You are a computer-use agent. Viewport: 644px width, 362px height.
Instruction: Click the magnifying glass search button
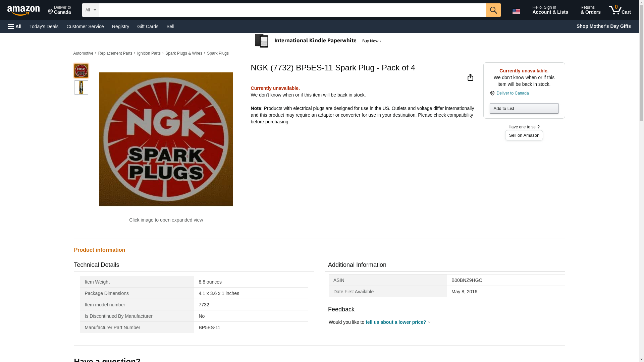493,10
